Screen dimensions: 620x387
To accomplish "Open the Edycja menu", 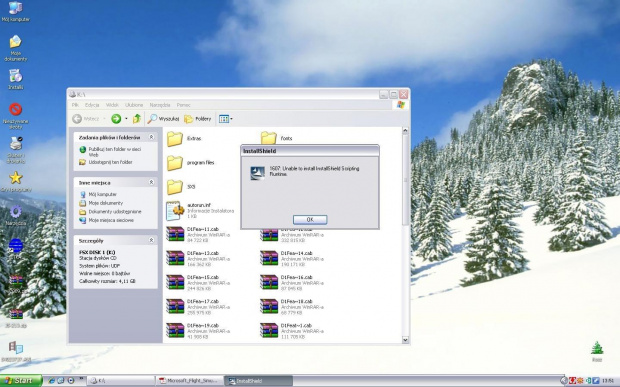I will click(x=92, y=105).
